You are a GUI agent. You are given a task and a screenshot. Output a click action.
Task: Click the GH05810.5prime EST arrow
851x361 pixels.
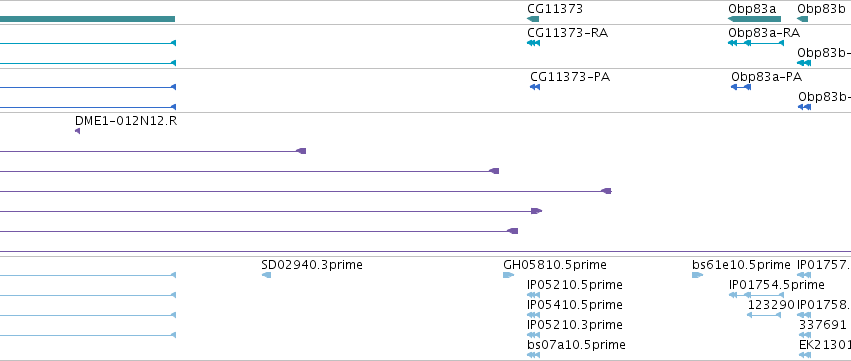509,275
